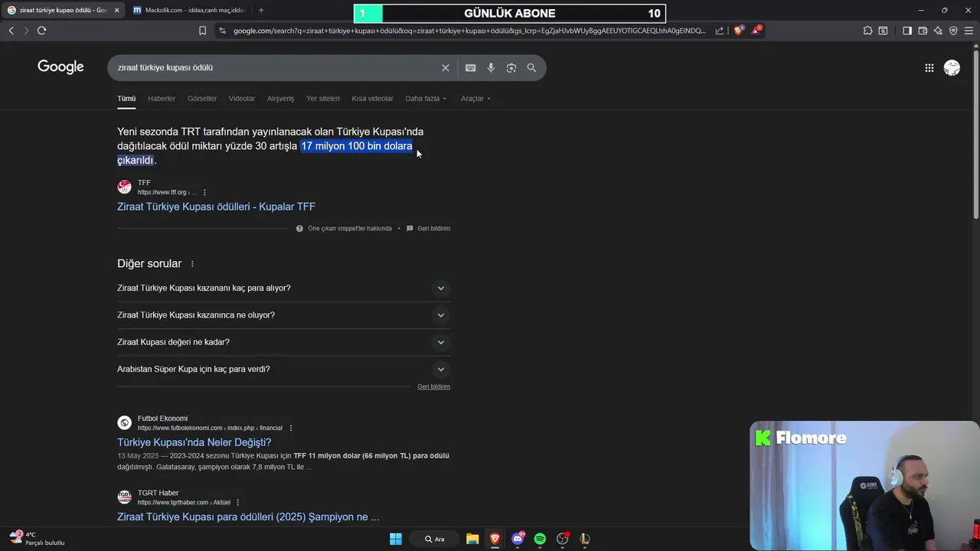Open the Windows taskbar search box 'Ara'

tap(436, 539)
